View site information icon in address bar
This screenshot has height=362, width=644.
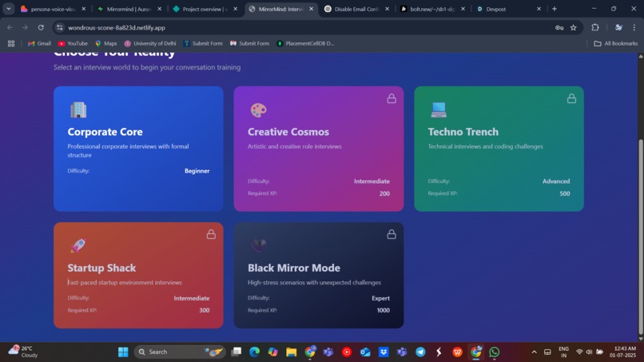pos(60,27)
